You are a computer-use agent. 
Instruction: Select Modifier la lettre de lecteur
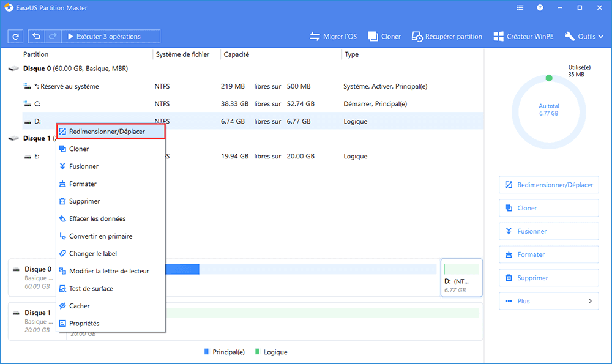point(111,271)
